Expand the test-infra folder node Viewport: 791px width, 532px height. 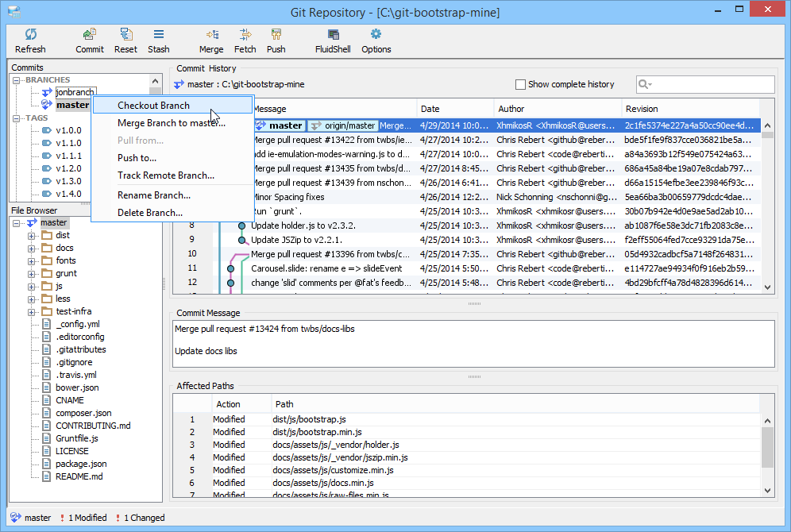pos(31,311)
